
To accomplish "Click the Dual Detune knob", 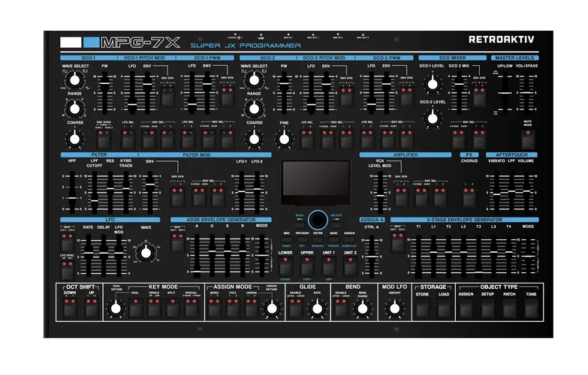I will pyautogui.click(x=116, y=308).
